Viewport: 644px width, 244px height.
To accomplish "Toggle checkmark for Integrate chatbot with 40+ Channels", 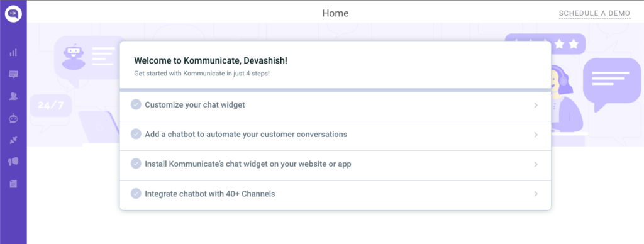I will [136, 194].
